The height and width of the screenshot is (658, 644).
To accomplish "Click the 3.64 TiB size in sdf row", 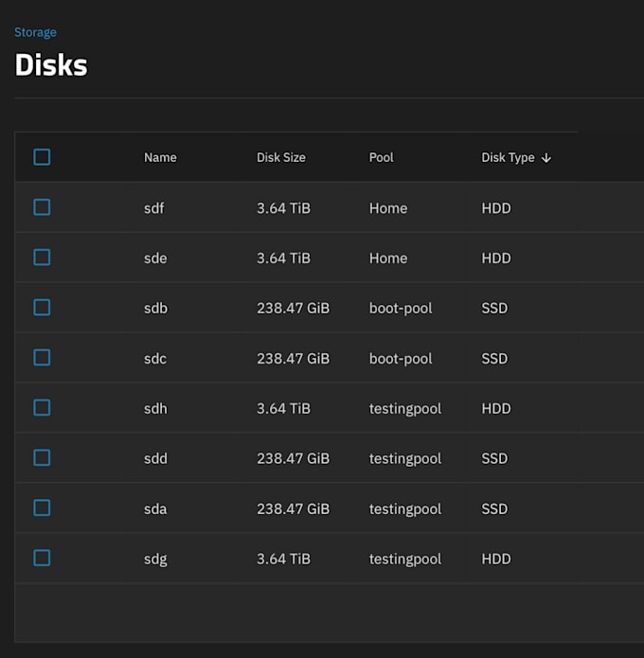I will (283, 208).
